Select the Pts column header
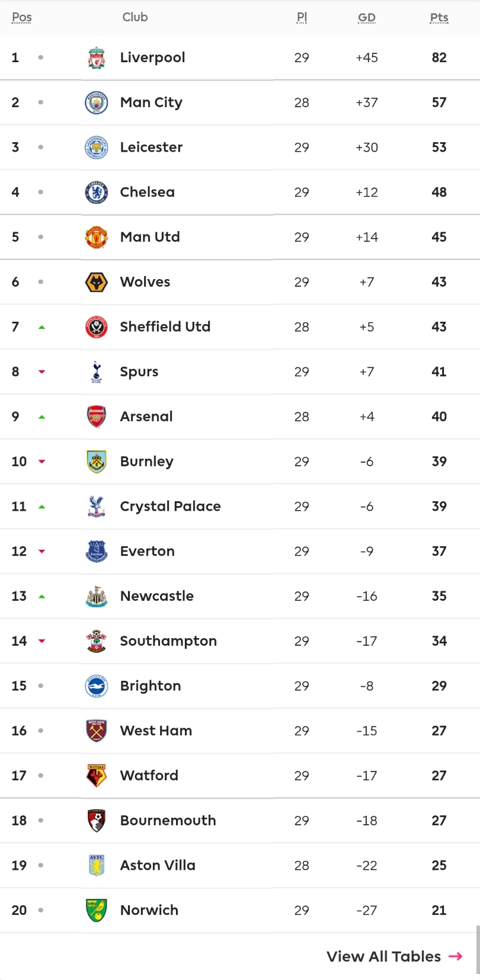The height and width of the screenshot is (980, 480). (x=439, y=18)
